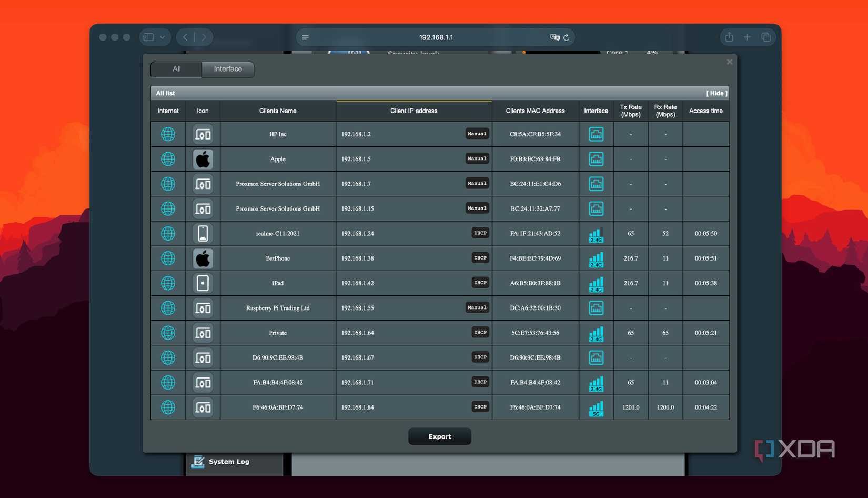Click client name D6:90:9C:EE:98:4B
This screenshot has width=868, height=498.
278,358
